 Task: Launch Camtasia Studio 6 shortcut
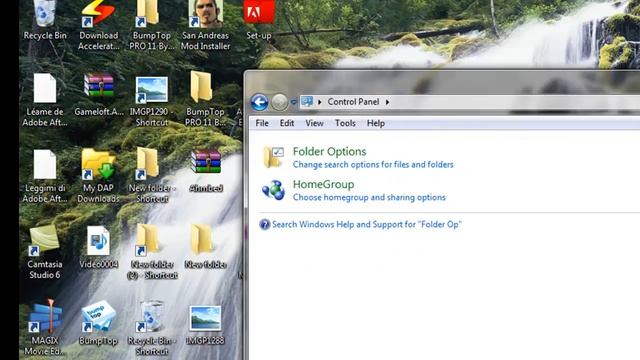(x=44, y=240)
